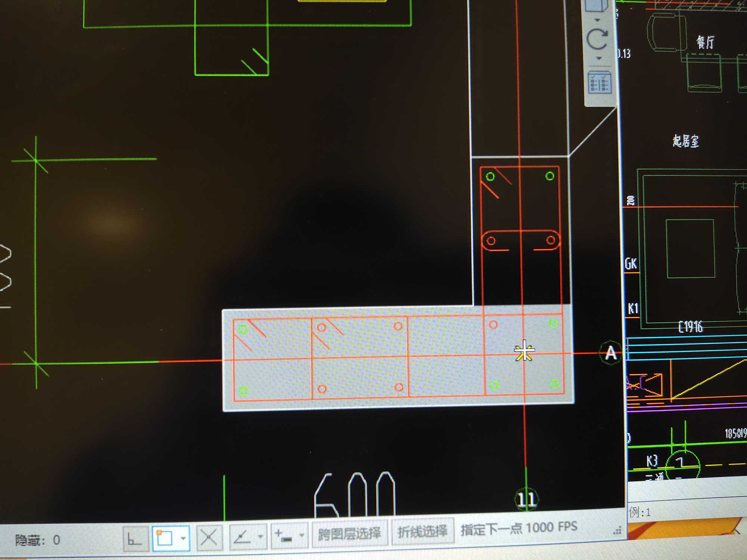Click the 餐厅 room label in the right drawing

tap(705, 42)
